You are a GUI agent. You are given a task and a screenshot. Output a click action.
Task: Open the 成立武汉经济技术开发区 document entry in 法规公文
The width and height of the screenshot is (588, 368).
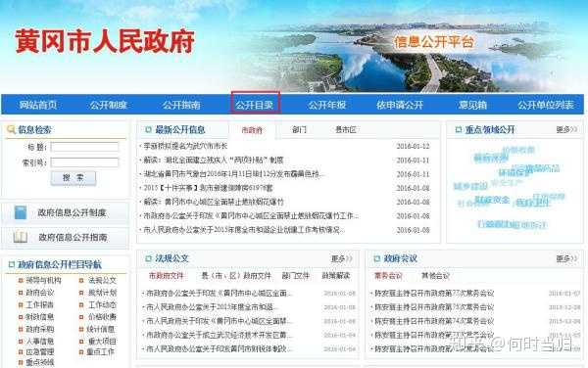point(219,335)
